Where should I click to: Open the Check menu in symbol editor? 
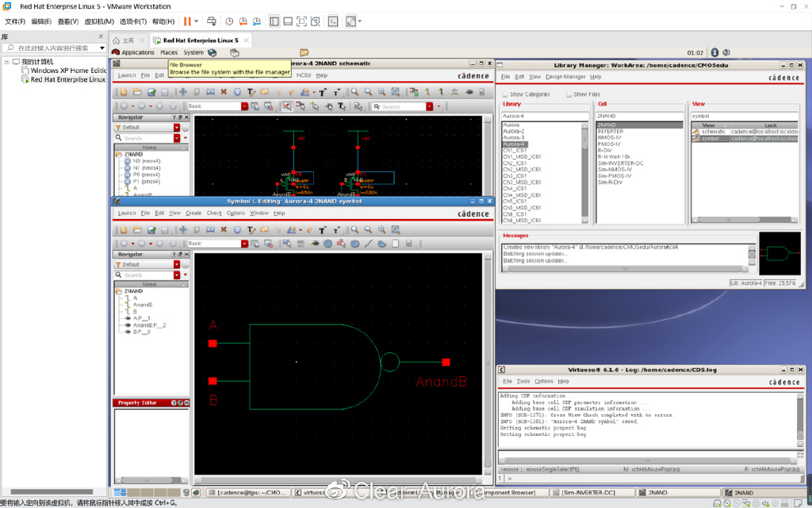pos(214,214)
